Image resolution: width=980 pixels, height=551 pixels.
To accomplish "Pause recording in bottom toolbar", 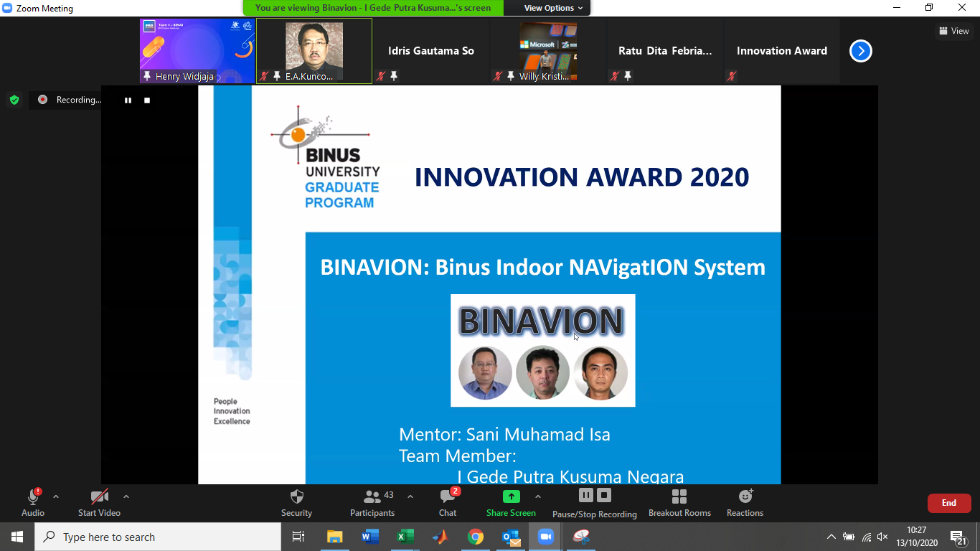I will pos(586,495).
